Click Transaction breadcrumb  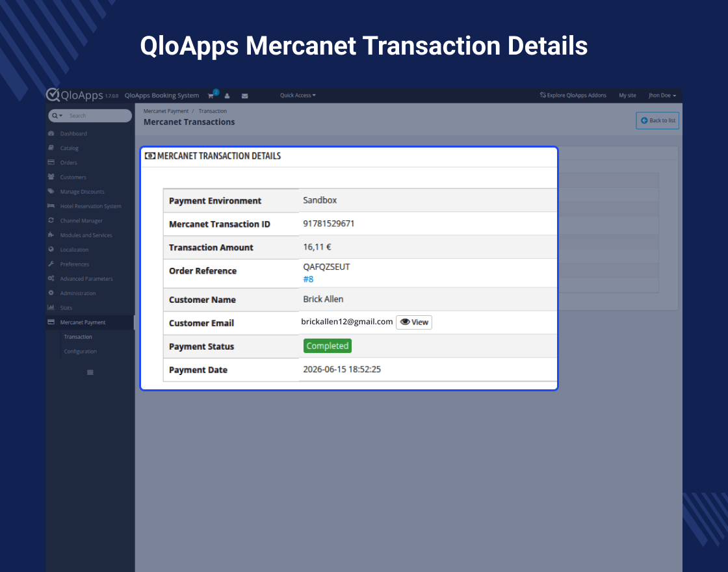(213, 111)
